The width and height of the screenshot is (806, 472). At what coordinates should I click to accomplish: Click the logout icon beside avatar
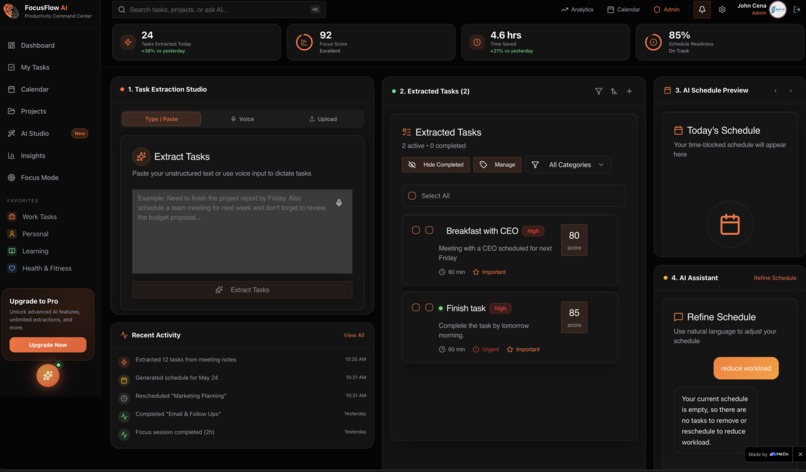(797, 9)
